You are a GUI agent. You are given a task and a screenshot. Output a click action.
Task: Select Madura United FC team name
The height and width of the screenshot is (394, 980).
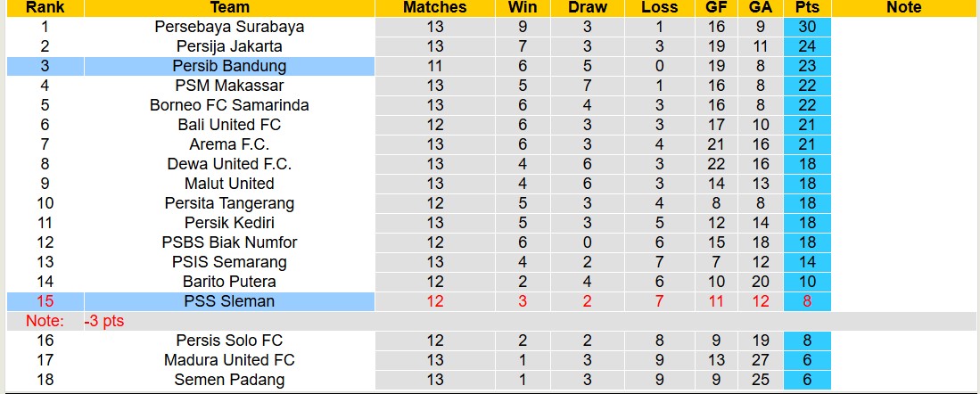229,360
